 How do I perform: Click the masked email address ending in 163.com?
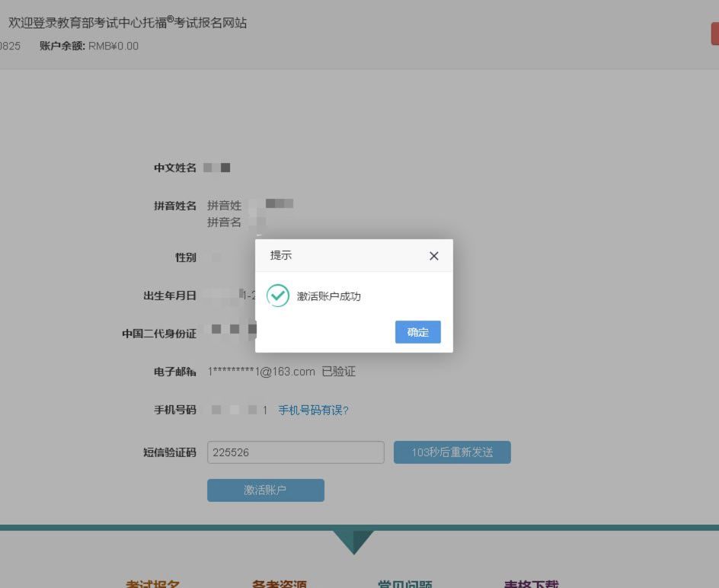259,372
